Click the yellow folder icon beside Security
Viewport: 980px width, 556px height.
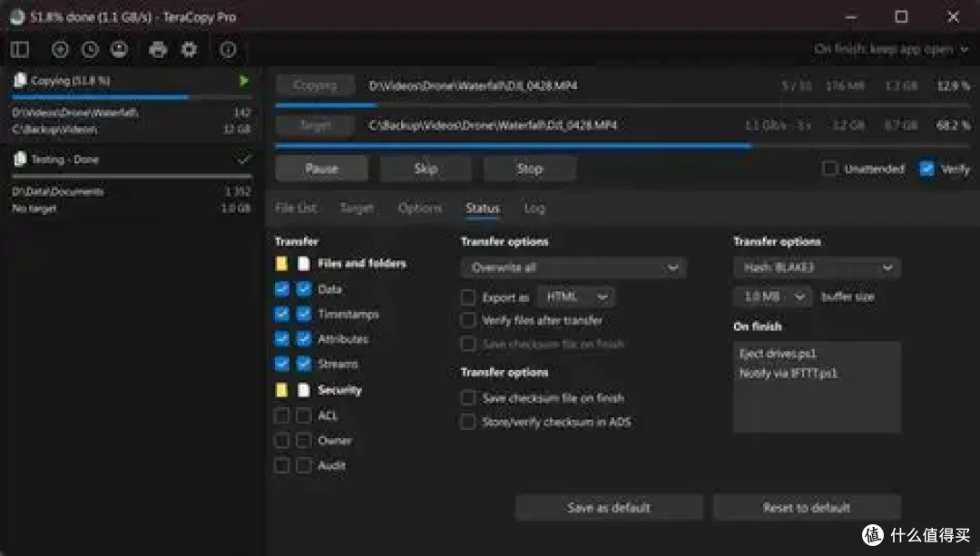click(282, 390)
